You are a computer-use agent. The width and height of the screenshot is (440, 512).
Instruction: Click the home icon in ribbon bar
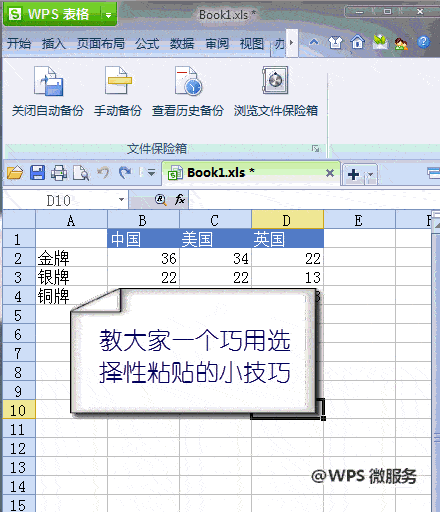[x=358, y=42]
